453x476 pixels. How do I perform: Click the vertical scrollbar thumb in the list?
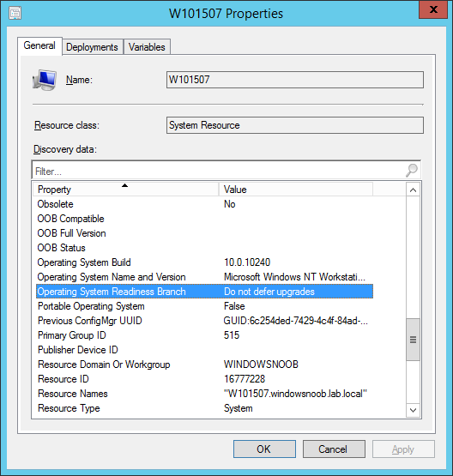413,340
